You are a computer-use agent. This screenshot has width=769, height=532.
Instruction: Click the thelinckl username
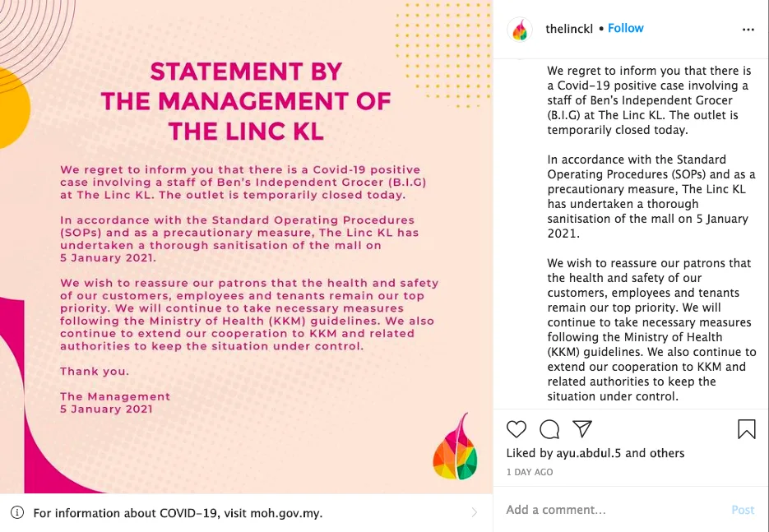[569, 29]
